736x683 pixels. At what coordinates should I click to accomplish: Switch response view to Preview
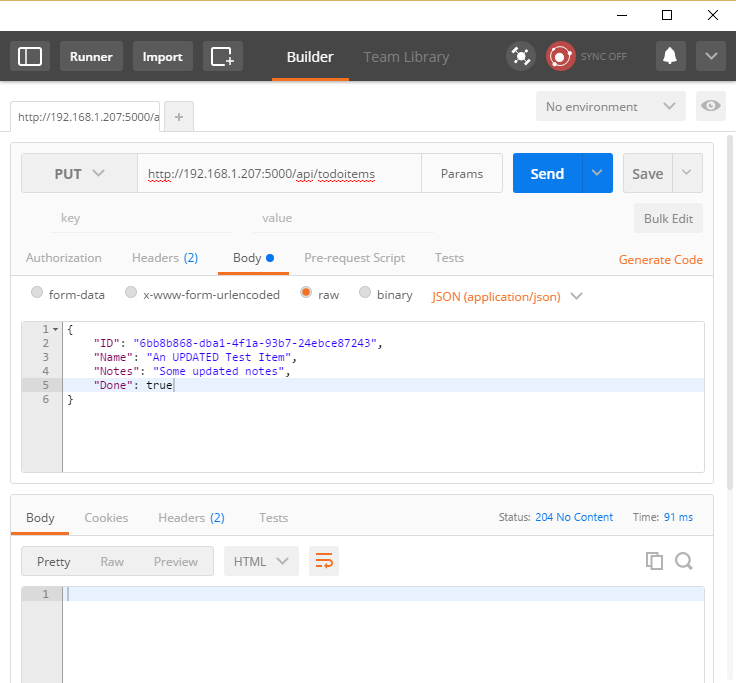point(176,561)
